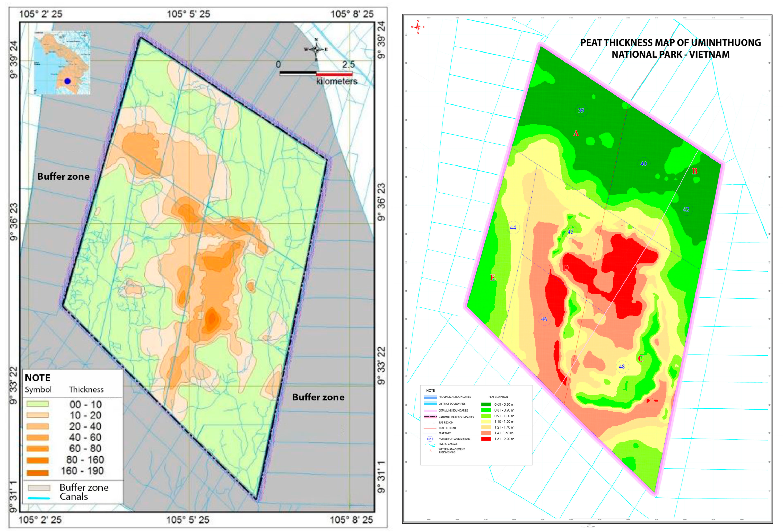
Task: Click the compass rose on left map
Action: pos(316,49)
